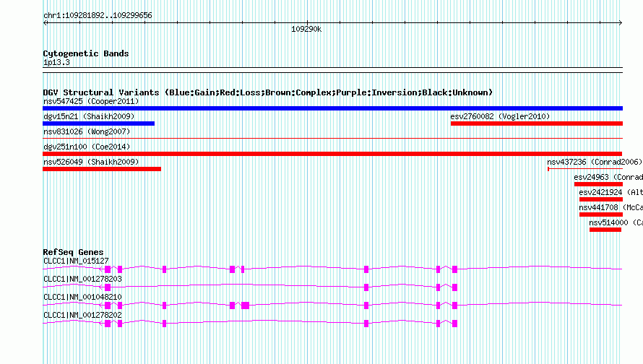Open variant esv2760082 (Vogler2010) label
This screenshot has height=364, width=643.
500,116
